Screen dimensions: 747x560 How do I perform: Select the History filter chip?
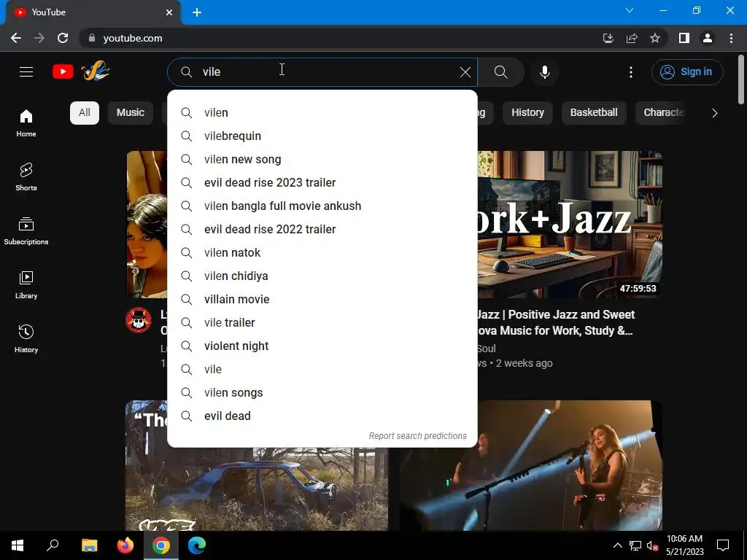[x=527, y=113]
